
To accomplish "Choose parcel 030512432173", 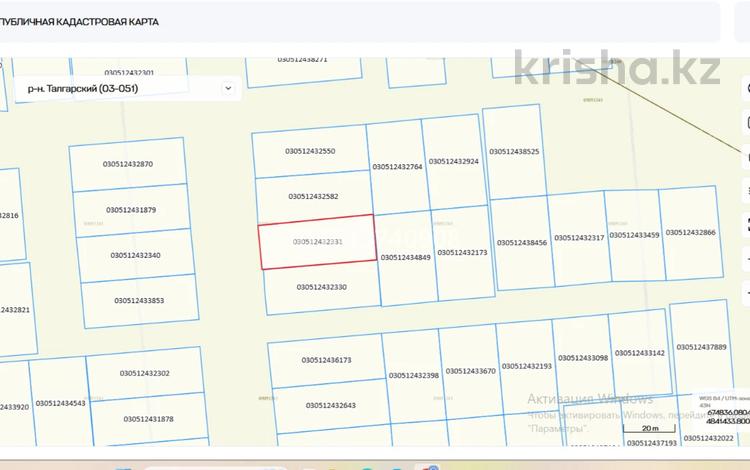I will coord(462,252).
